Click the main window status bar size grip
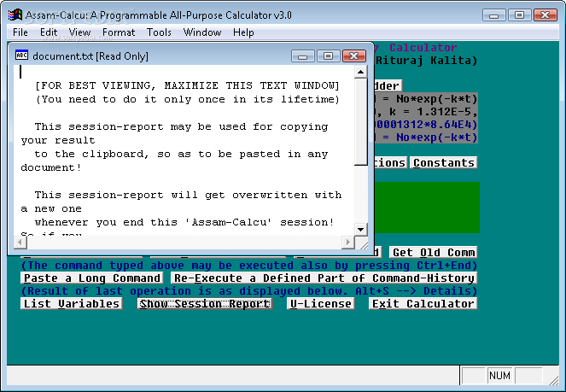Image resolution: width=566 pixels, height=392 pixels. [x=554, y=379]
